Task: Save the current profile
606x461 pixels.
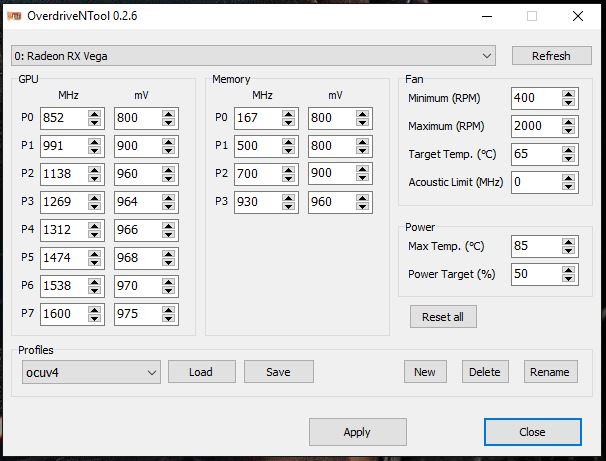Action: [x=278, y=372]
